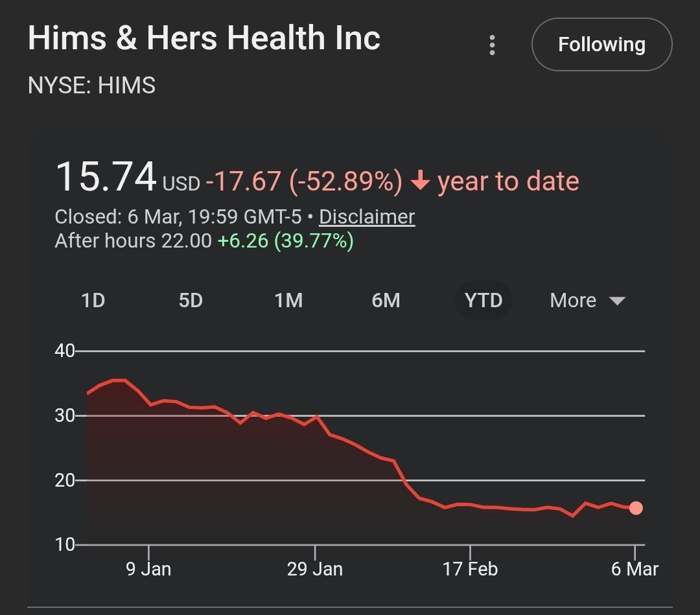The image size is (700, 615).
Task: Click the 17 Feb axis label
Action: [x=470, y=569]
